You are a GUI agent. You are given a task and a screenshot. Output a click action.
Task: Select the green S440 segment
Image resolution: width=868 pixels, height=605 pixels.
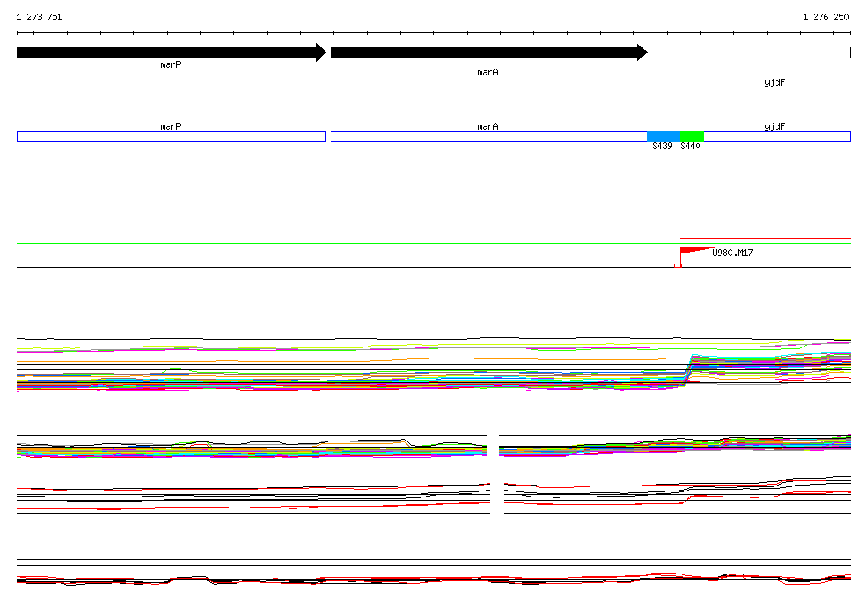[x=692, y=136]
